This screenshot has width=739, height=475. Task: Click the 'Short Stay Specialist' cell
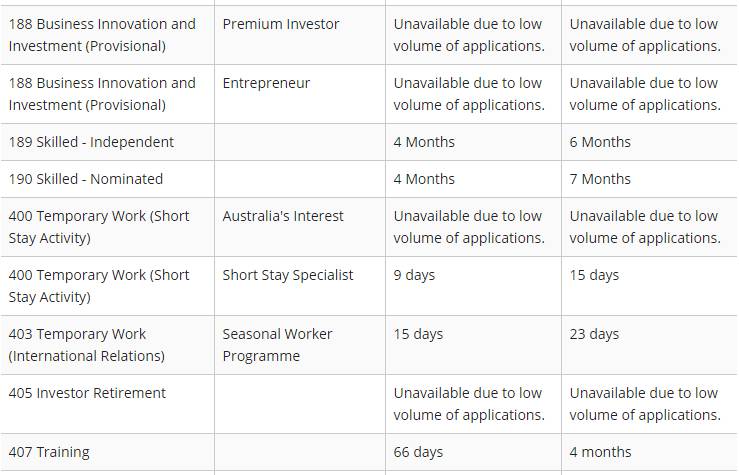point(300,286)
